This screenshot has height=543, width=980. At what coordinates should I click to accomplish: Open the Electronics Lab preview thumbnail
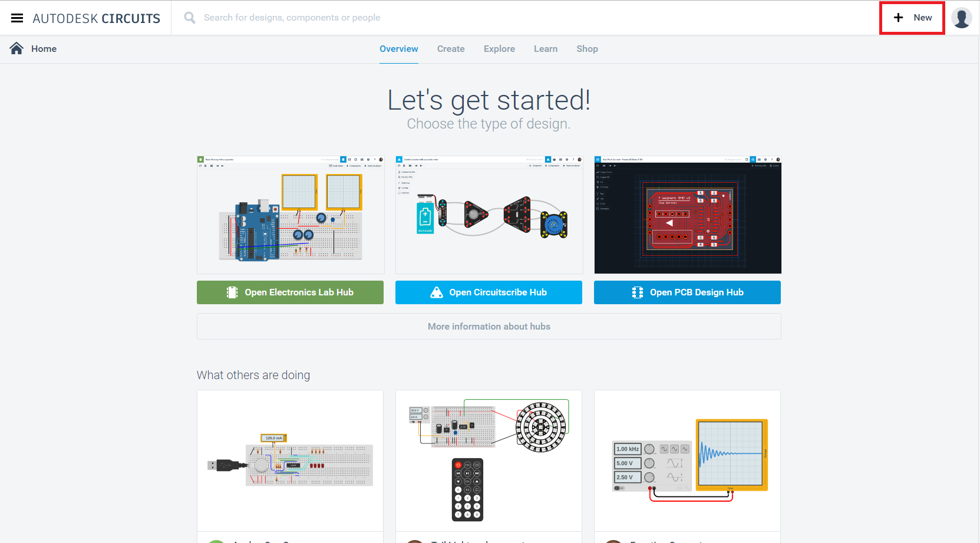(291, 215)
